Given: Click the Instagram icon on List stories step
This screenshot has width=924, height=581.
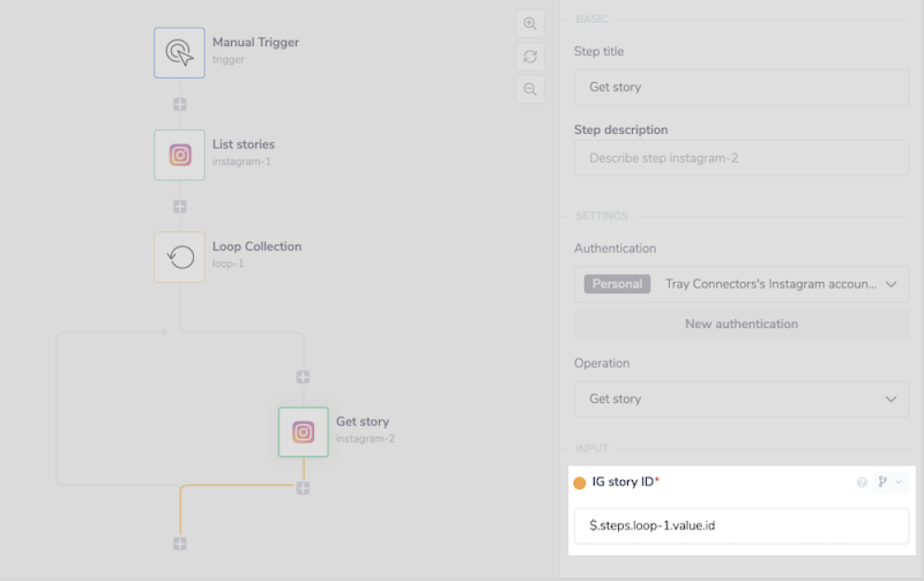Looking at the screenshot, I should click(178, 154).
